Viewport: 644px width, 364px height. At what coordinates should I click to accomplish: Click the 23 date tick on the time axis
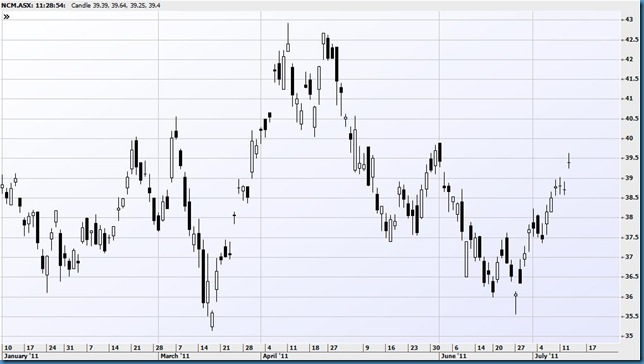click(x=414, y=348)
